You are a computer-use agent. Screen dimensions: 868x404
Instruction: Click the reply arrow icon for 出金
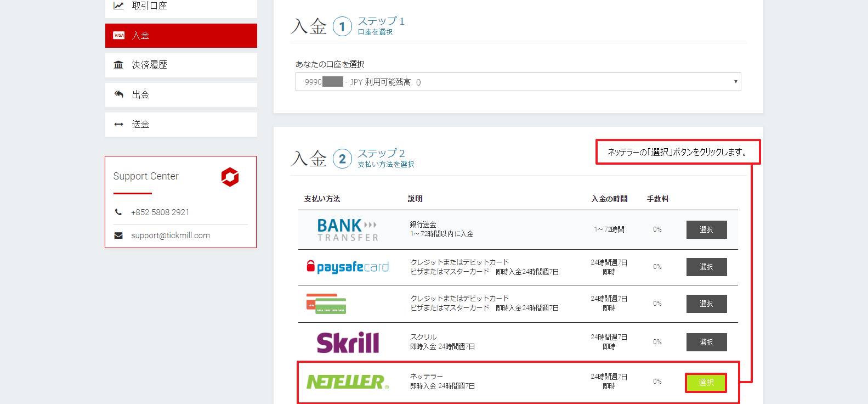pyautogui.click(x=118, y=94)
